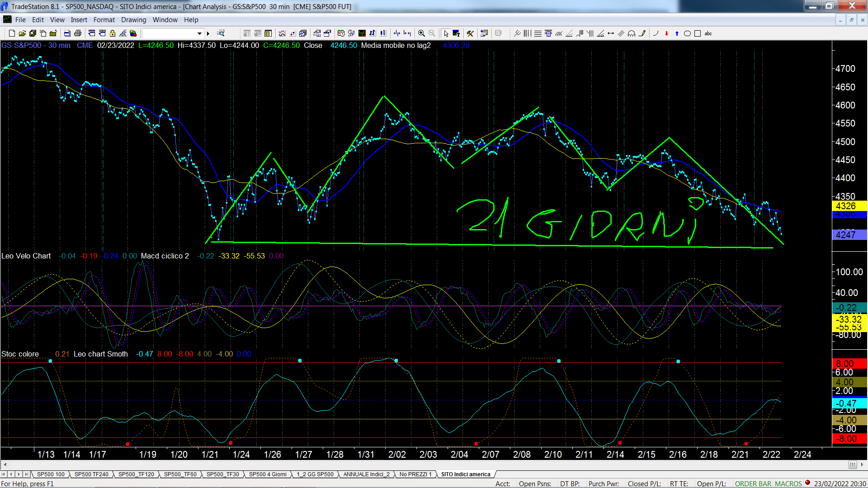Click the go arrow beside the combo box
Image resolution: width=868 pixels, height=488 pixels.
pyautogui.click(x=208, y=33)
